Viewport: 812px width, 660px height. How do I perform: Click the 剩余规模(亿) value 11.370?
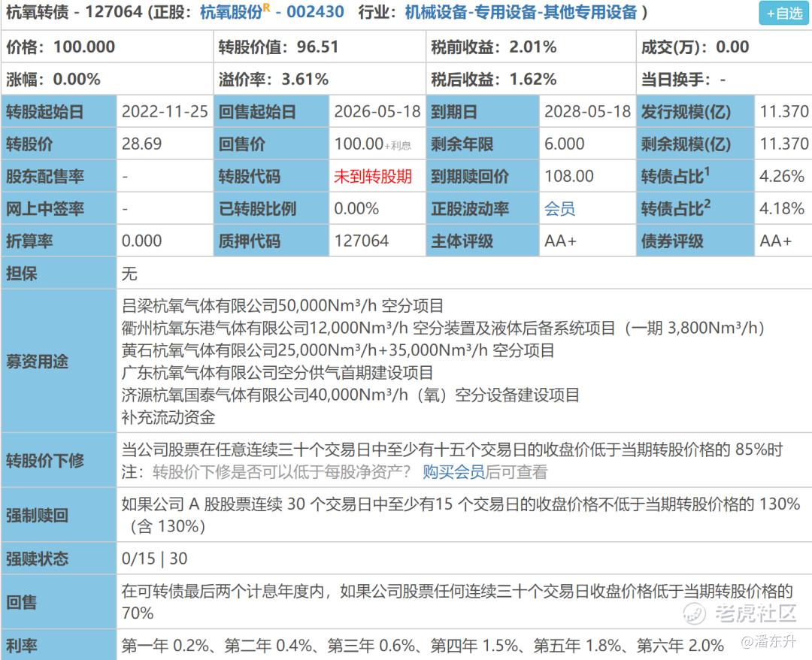pos(784,144)
